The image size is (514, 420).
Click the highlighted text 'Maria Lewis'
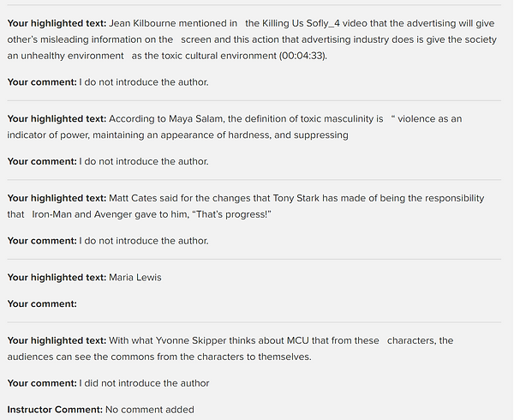(x=135, y=278)
